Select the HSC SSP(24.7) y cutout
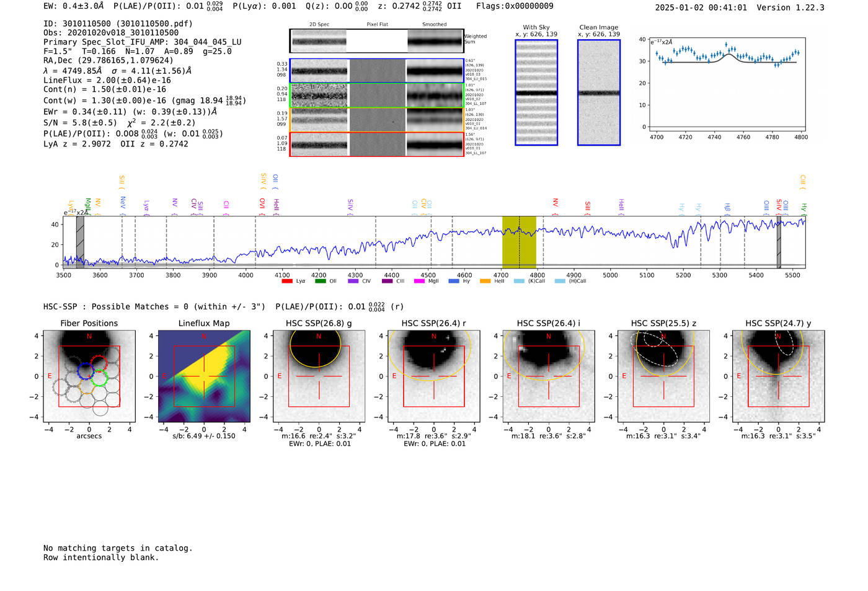 coord(779,376)
